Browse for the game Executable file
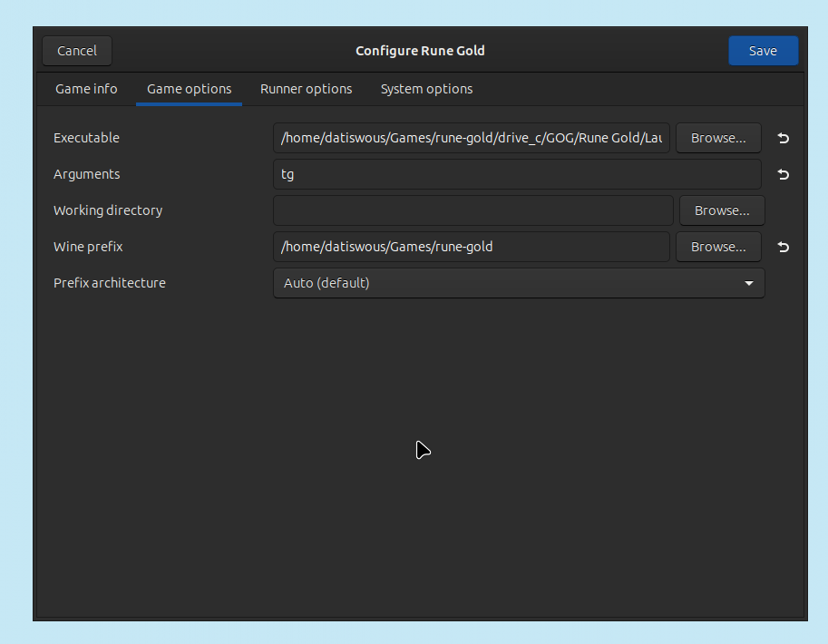The image size is (828, 644). click(x=717, y=138)
